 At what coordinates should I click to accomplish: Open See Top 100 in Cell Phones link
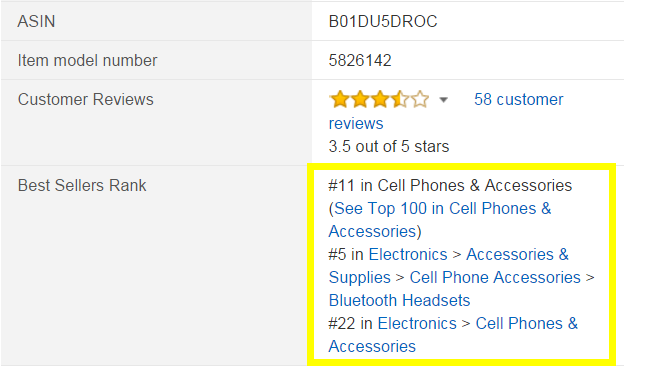(x=440, y=220)
